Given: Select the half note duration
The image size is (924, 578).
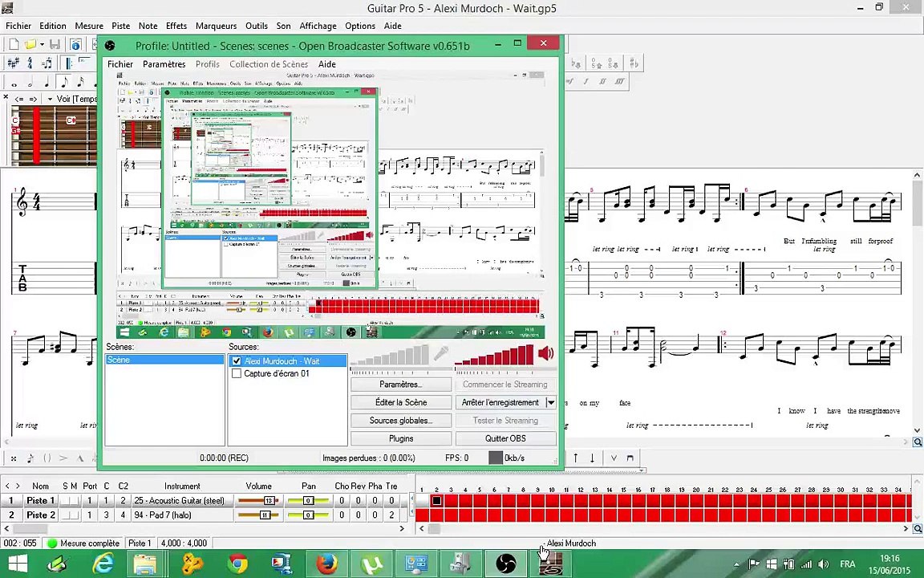Looking at the screenshot, I should [x=30, y=83].
